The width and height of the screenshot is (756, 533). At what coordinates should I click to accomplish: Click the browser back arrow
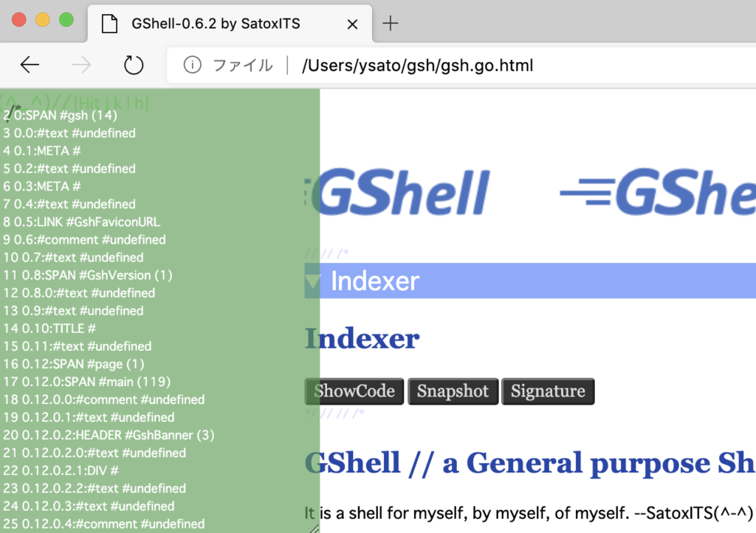pos(30,66)
